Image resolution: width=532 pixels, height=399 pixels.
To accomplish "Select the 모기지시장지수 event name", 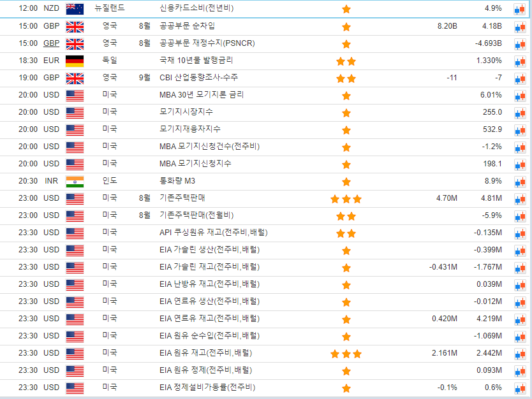I will click(x=186, y=112).
